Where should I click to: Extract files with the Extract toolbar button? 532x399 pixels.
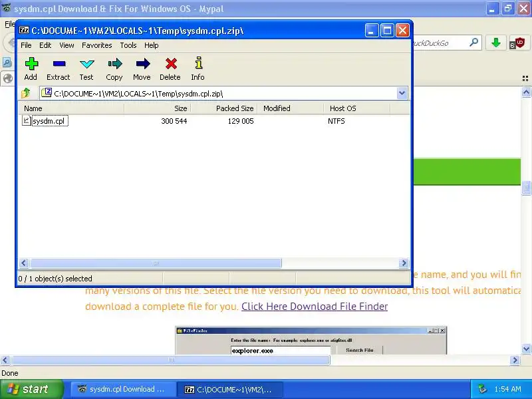59,69
